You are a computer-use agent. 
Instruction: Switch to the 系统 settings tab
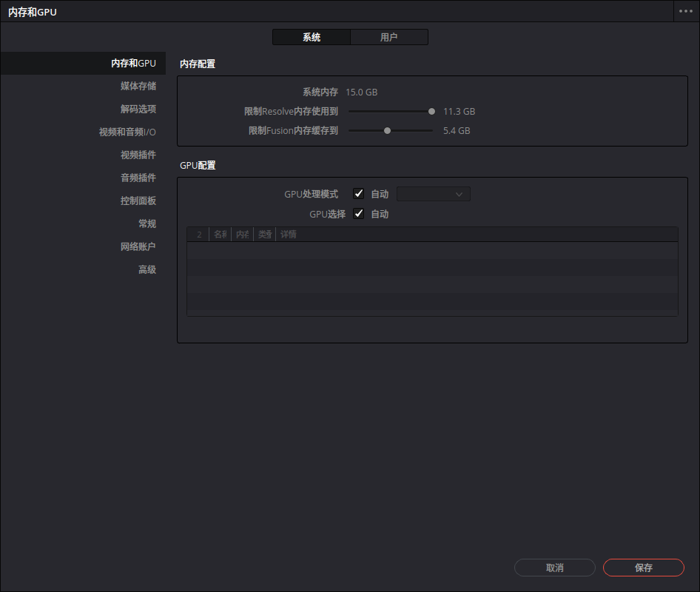coord(311,36)
